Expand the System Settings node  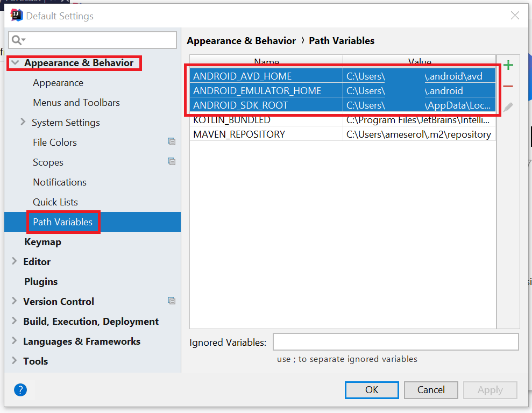point(23,122)
